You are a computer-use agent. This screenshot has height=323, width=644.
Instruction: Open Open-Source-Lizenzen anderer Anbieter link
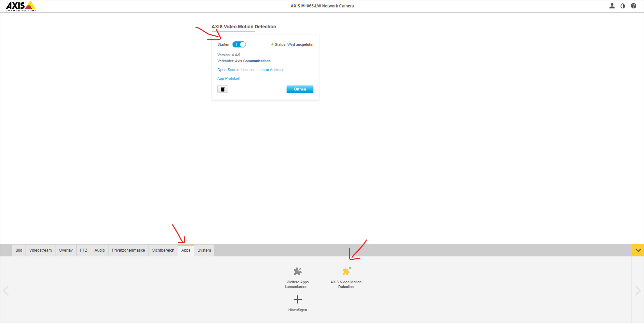pyautogui.click(x=251, y=70)
